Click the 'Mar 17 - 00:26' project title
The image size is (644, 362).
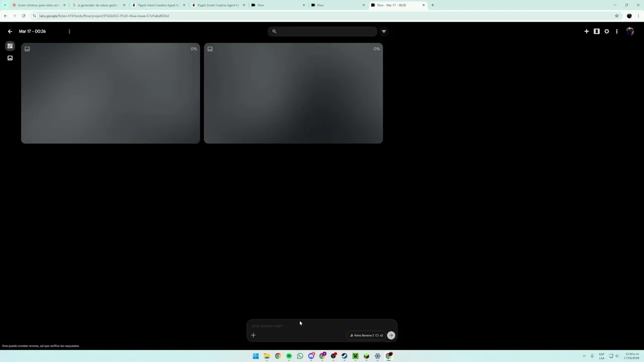click(x=32, y=31)
